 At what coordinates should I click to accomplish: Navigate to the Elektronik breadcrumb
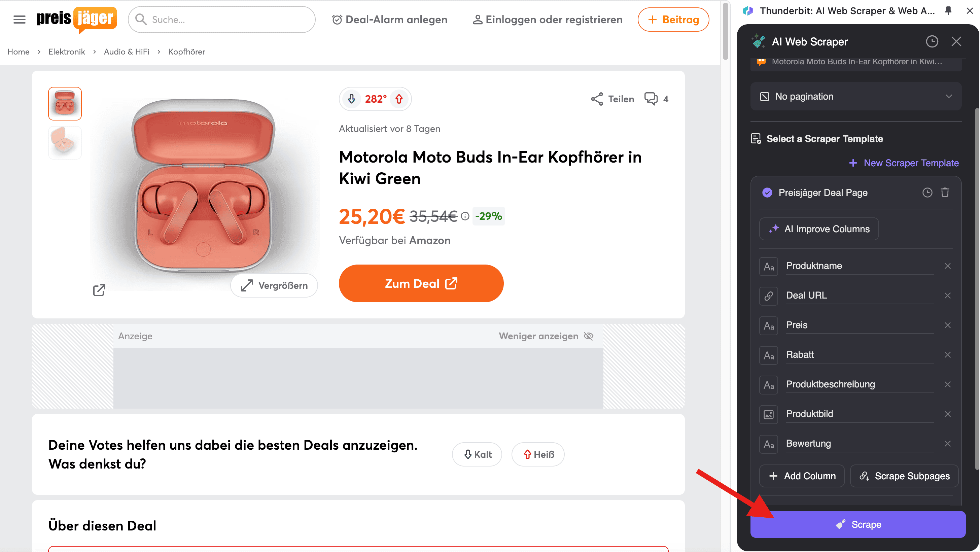click(67, 52)
